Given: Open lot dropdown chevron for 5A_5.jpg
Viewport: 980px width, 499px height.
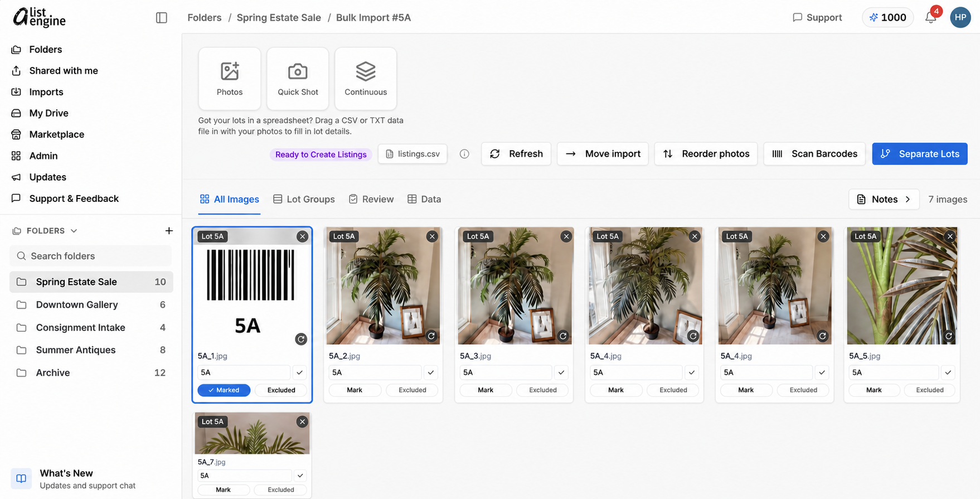Looking at the screenshot, I should pos(948,372).
